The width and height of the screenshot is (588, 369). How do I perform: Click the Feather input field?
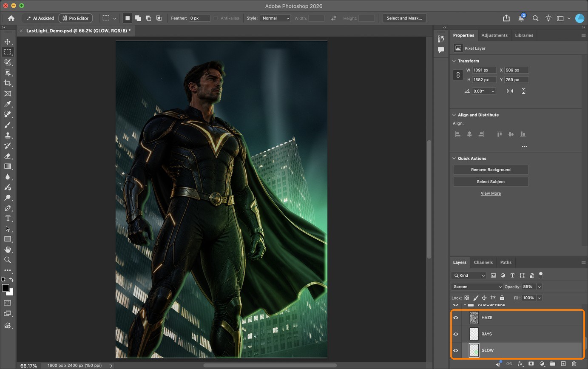tap(199, 18)
